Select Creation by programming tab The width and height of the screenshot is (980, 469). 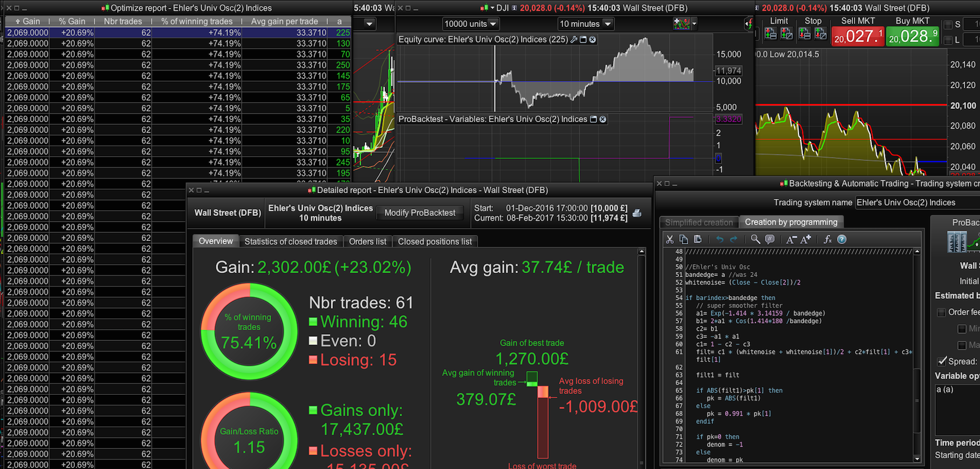tap(791, 222)
